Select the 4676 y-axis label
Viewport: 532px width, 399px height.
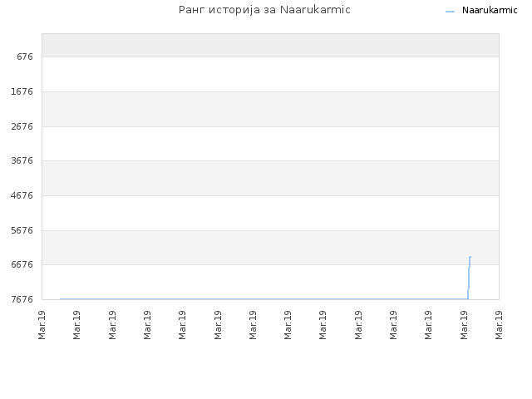22,195
